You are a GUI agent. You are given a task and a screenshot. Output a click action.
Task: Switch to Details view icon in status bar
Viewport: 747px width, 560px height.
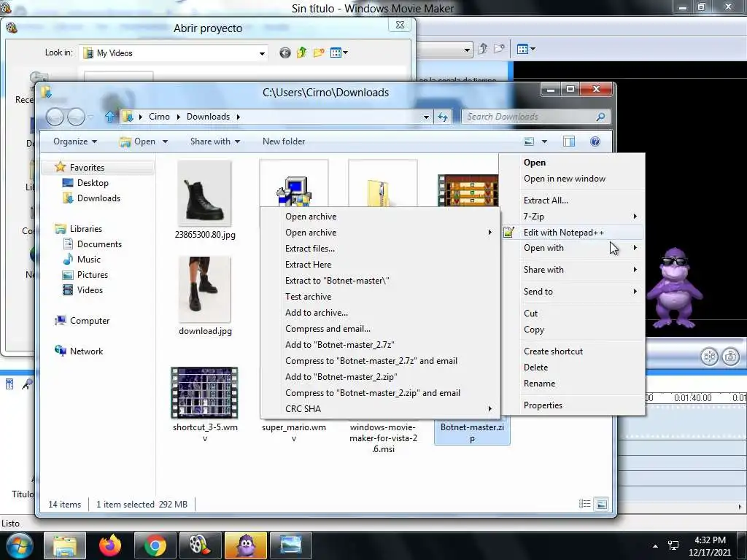[584, 504]
